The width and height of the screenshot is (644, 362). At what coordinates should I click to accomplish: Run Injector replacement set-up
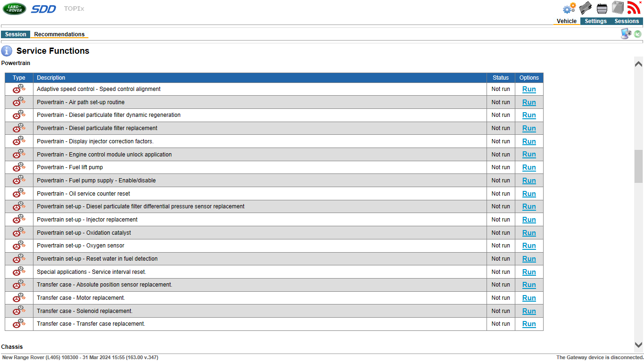click(529, 220)
